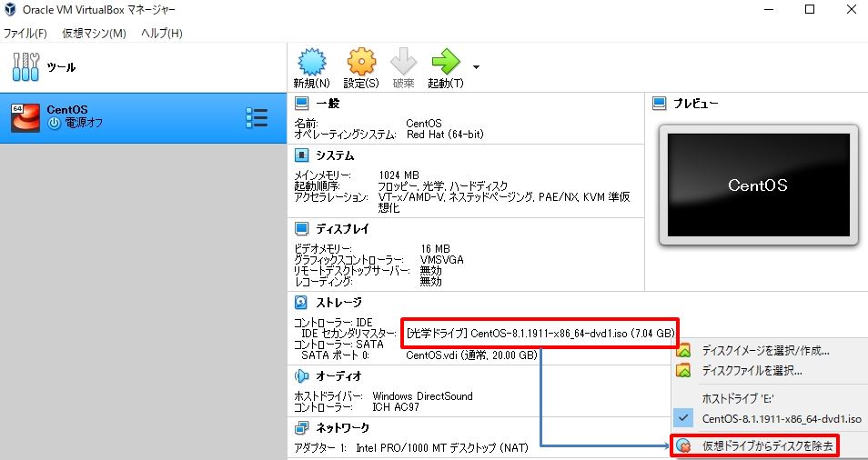Click the ディスプレイ section icon
868x460 pixels.
click(302, 228)
